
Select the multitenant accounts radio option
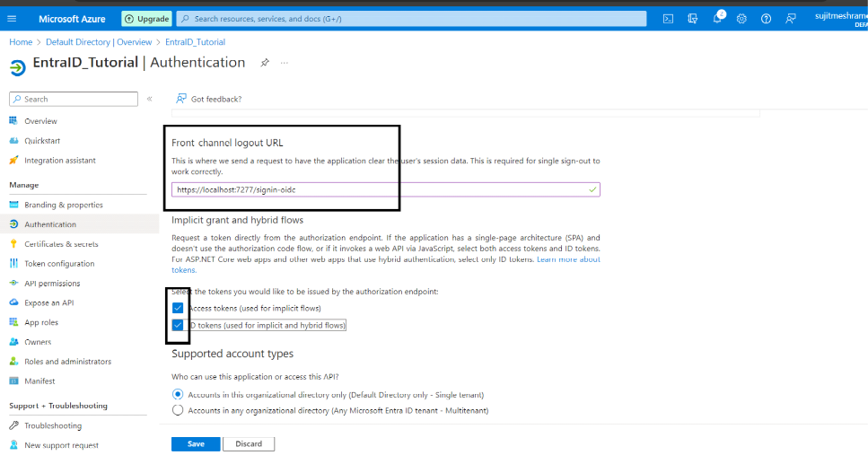pyautogui.click(x=178, y=410)
